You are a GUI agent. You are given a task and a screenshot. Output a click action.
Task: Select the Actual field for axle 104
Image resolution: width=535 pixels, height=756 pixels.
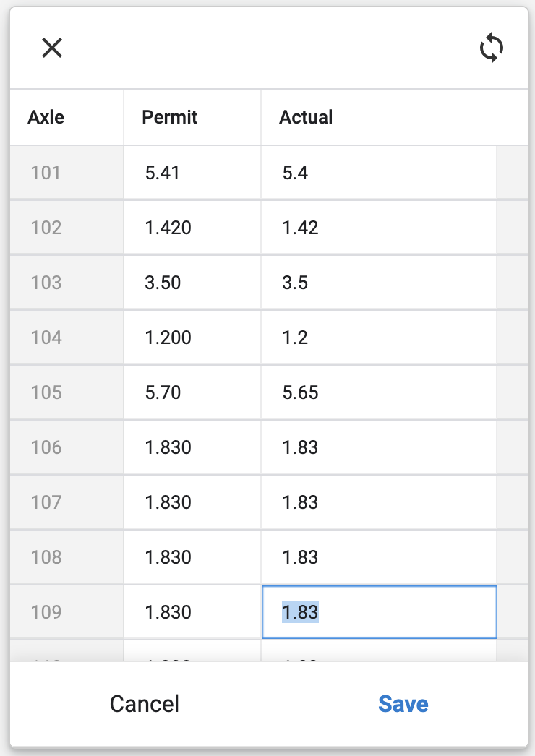pos(379,338)
